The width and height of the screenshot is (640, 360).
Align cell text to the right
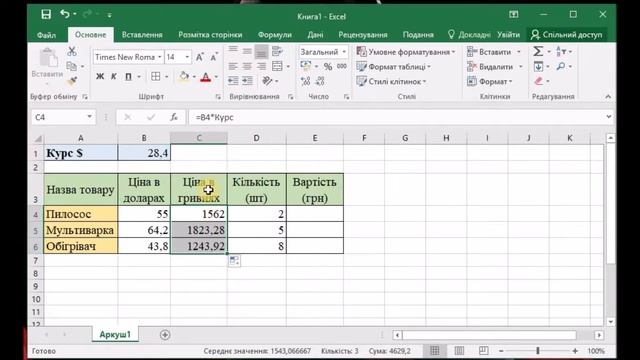(261, 66)
